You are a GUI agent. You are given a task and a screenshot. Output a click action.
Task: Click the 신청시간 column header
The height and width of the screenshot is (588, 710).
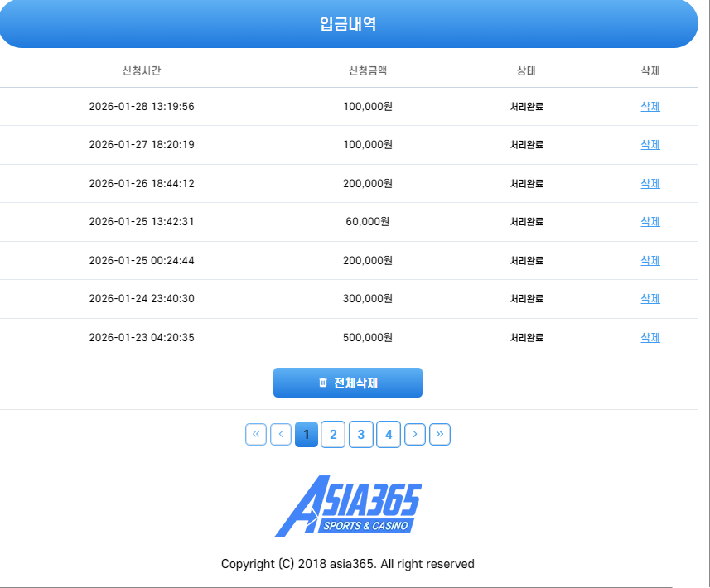142,70
